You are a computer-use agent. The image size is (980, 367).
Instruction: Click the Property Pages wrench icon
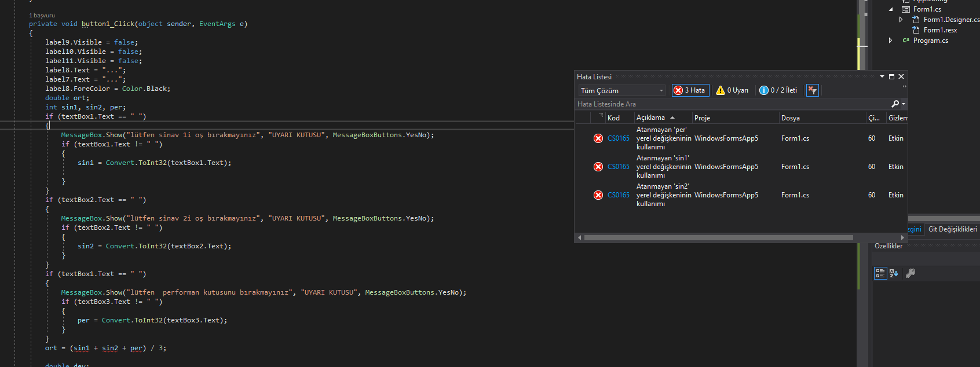coord(910,273)
